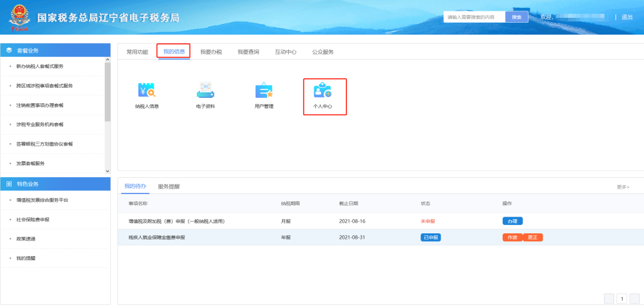Focus the search input field
Image resolution: width=644 pixels, height=308 pixels.
click(x=475, y=17)
